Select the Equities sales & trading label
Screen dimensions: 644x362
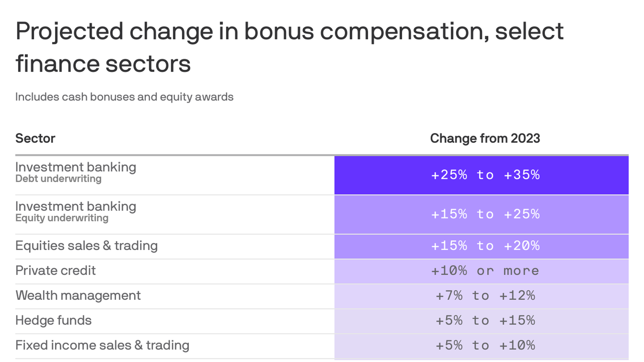click(x=87, y=246)
